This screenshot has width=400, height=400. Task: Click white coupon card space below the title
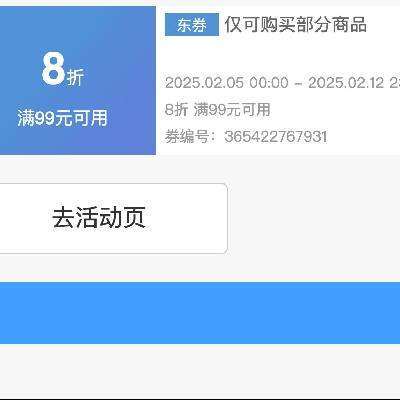[x=278, y=53]
